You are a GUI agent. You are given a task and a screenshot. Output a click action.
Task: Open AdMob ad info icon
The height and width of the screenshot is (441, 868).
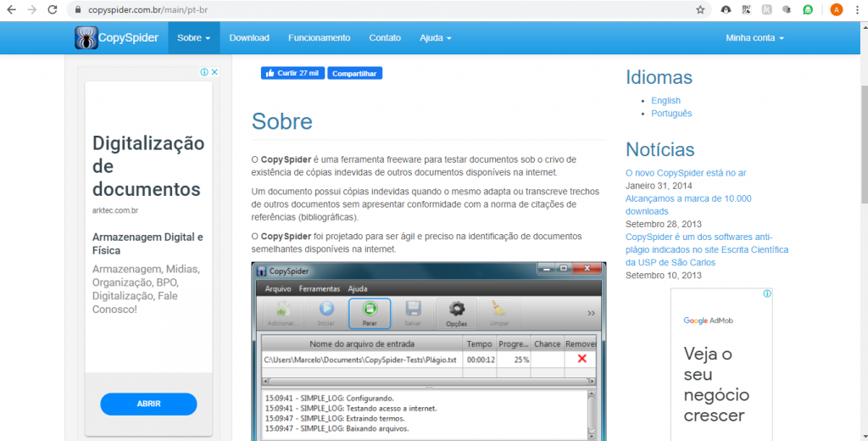[766, 293]
